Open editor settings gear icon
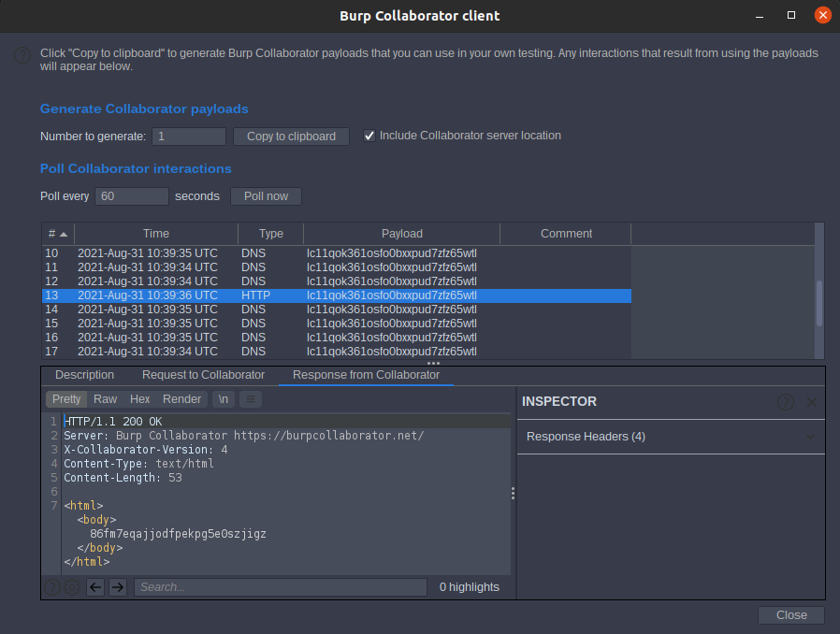840x634 pixels. click(x=72, y=587)
